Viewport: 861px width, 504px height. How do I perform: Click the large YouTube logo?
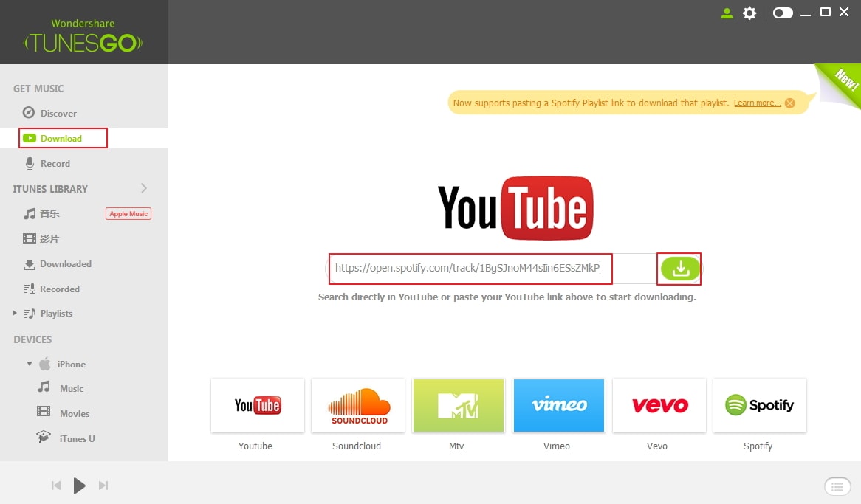click(x=515, y=208)
